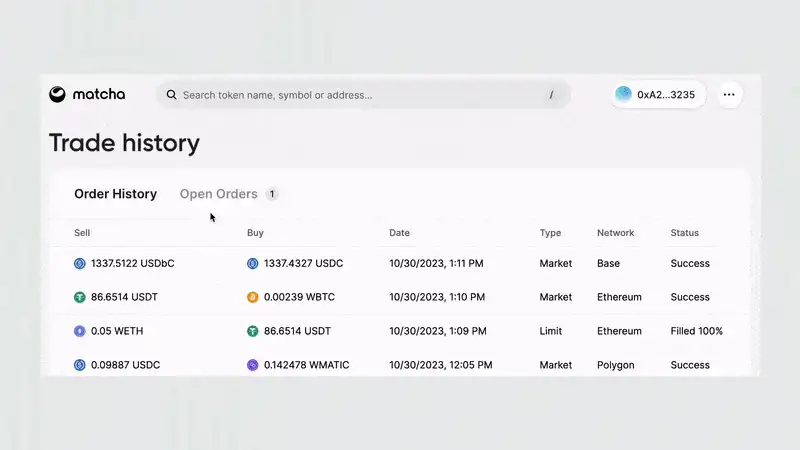Click date 10/30/2023, 12:05 PM
800x450 pixels.
441,365
